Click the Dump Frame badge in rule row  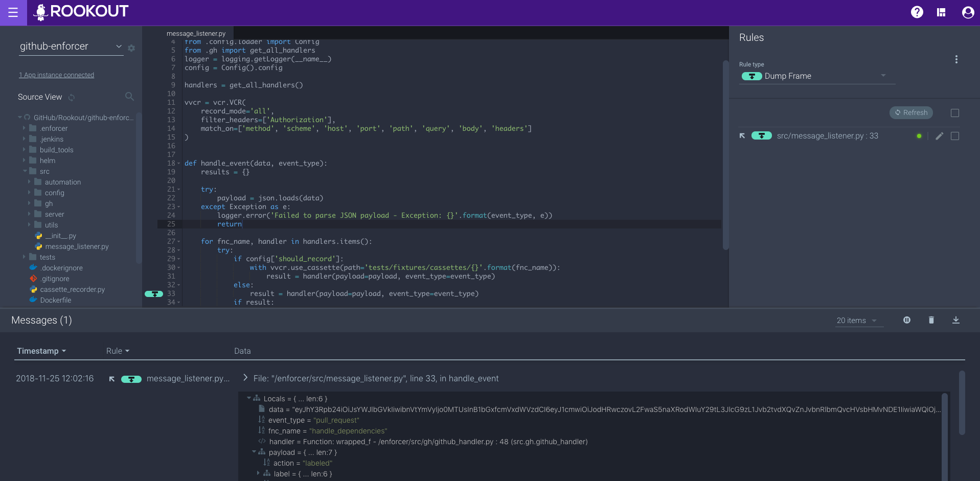(x=761, y=136)
